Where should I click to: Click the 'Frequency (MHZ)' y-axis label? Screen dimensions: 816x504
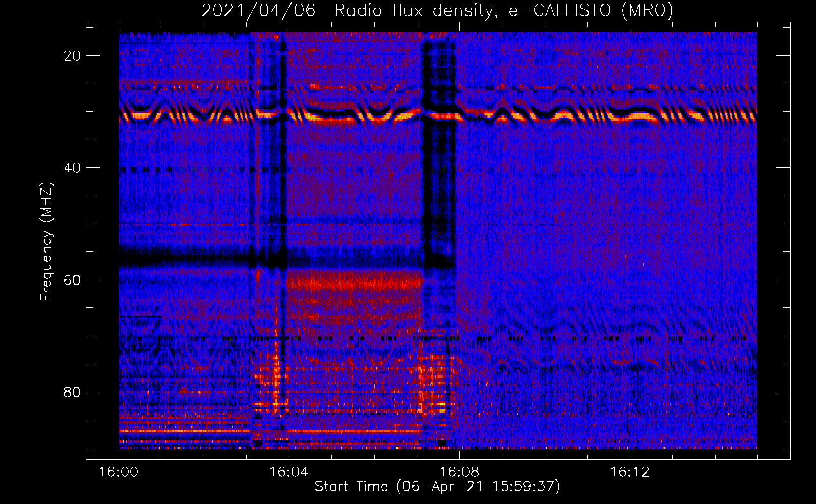[46, 242]
